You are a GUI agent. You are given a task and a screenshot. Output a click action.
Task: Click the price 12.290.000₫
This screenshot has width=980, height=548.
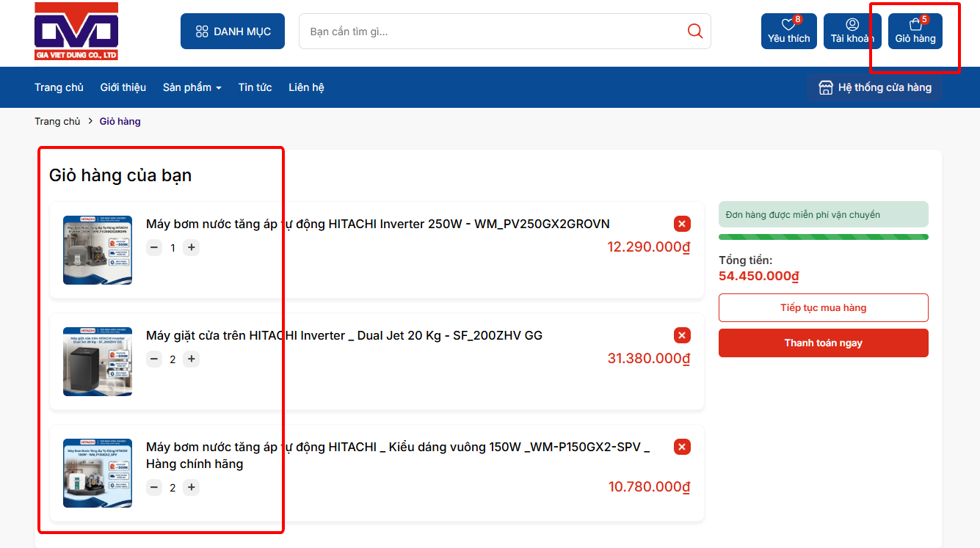[x=649, y=247]
